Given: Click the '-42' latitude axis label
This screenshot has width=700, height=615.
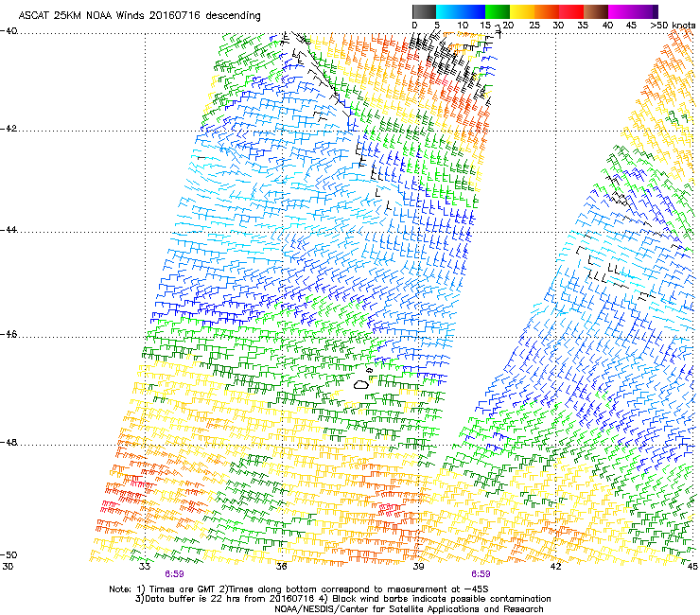Looking at the screenshot, I should [x=9, y=129].
